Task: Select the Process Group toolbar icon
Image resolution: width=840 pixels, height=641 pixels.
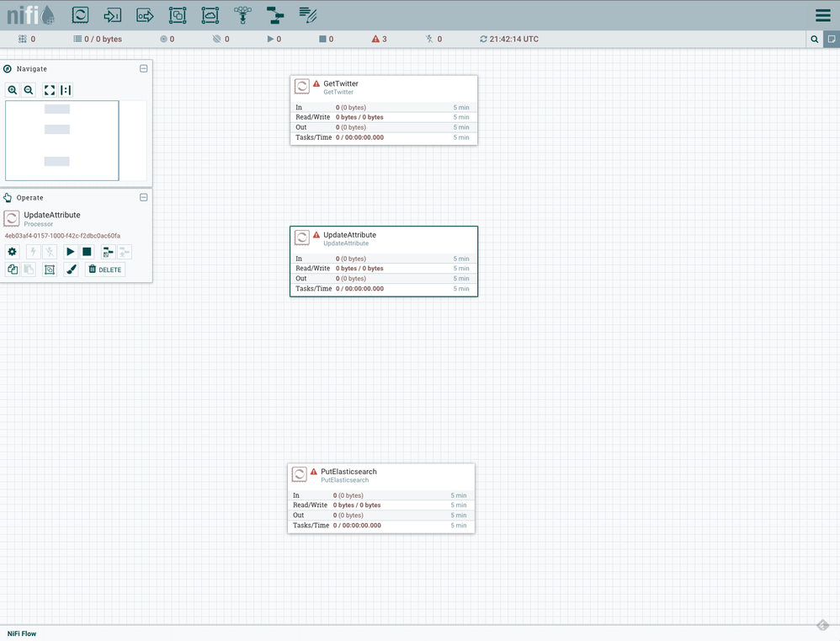Action: click(177, 14)
